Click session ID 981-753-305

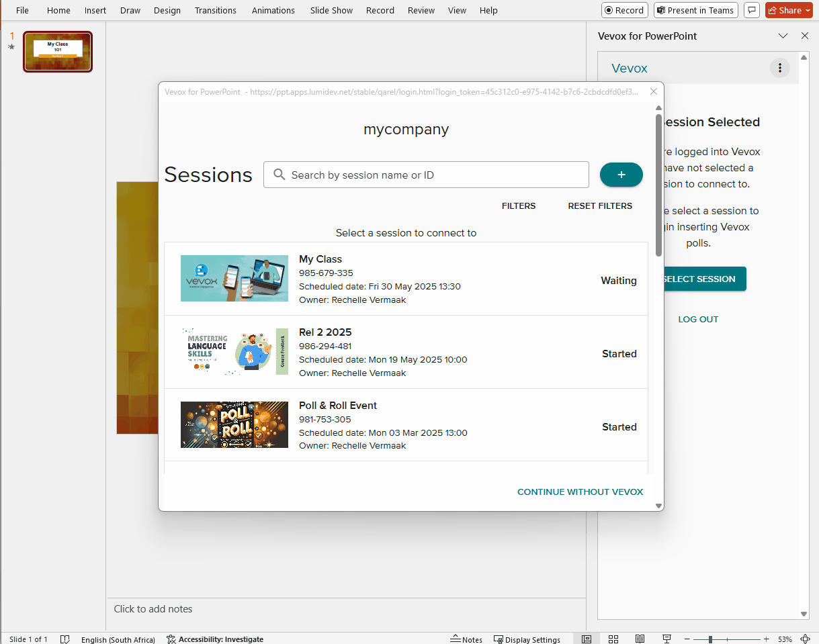coord(325,420)
